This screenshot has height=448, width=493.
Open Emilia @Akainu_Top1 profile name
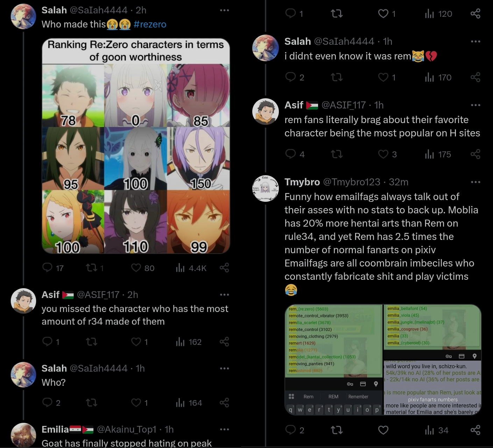point(55,429)
